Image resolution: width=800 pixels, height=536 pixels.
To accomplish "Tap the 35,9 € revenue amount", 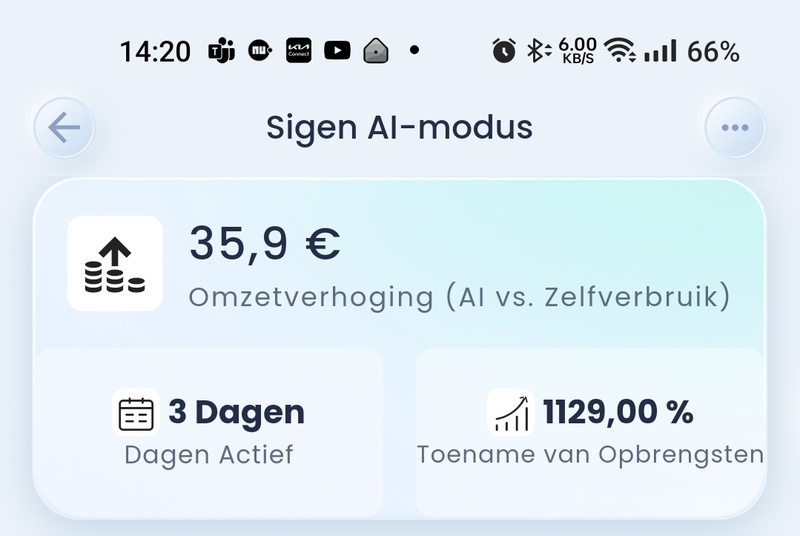I will pos(265,244).
